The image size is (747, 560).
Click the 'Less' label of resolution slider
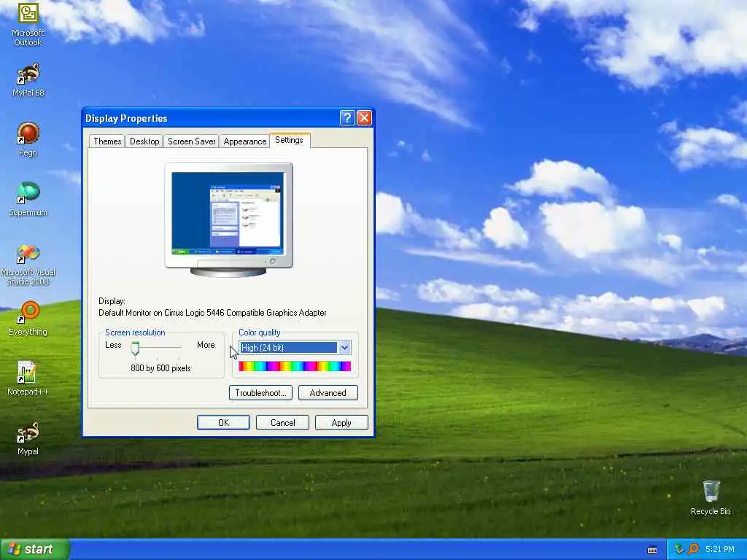(113, 345)
